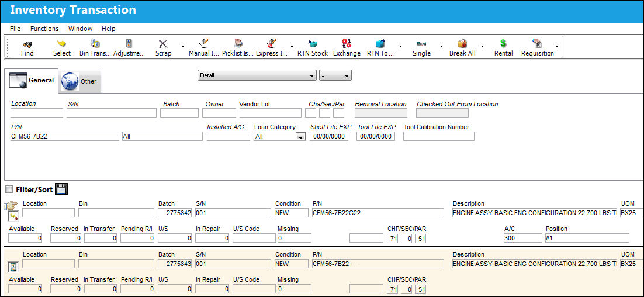Click the record icon beside batch 2775843
This screenshot has height=297, width=644.
(13, 267)
